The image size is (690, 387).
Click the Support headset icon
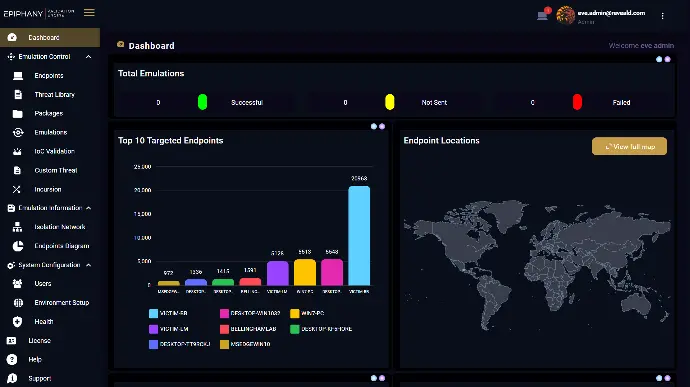(12, 378)
